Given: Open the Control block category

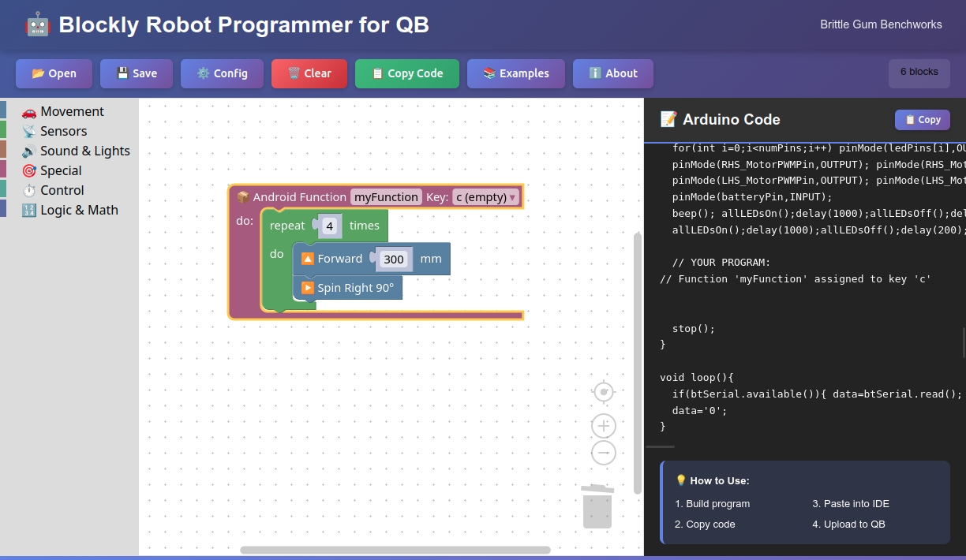Looking at the screenshot, I should click(x=69, y=190).
